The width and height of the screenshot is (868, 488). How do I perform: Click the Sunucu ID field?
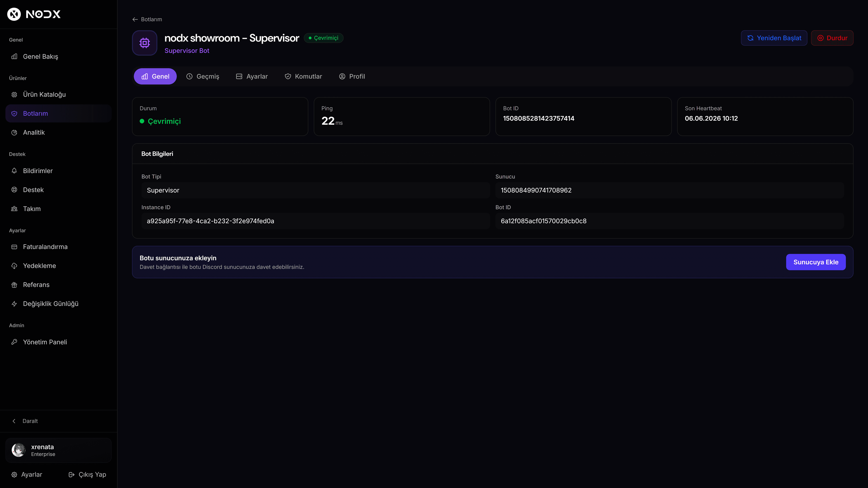click(670, 190)
